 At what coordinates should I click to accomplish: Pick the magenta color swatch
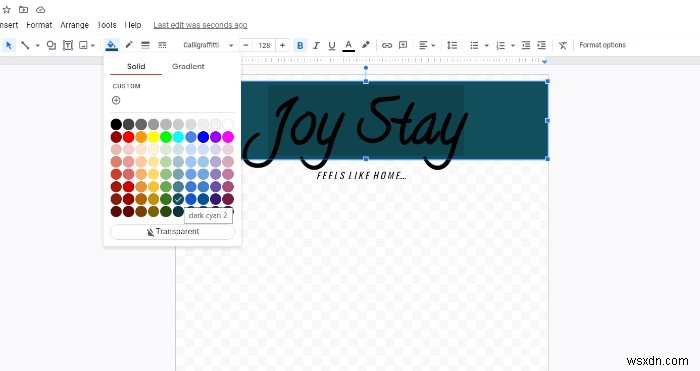[228, 137]
